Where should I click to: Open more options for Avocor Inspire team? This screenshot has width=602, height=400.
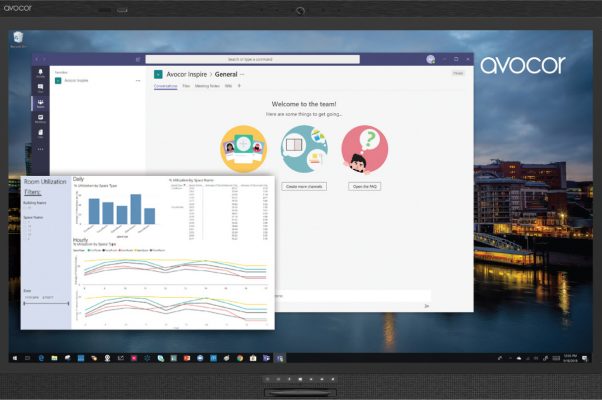tap(138, 81)
